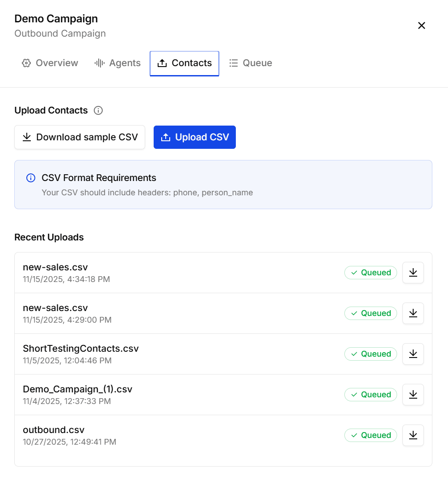Click Queued status of ShortTestingContacts.csv

tap(371, 354)
